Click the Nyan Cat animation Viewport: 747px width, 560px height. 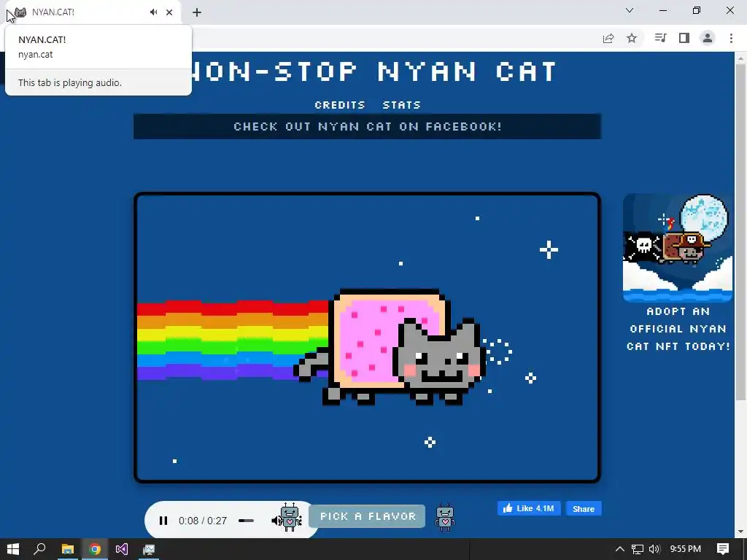tap(368, 338)
